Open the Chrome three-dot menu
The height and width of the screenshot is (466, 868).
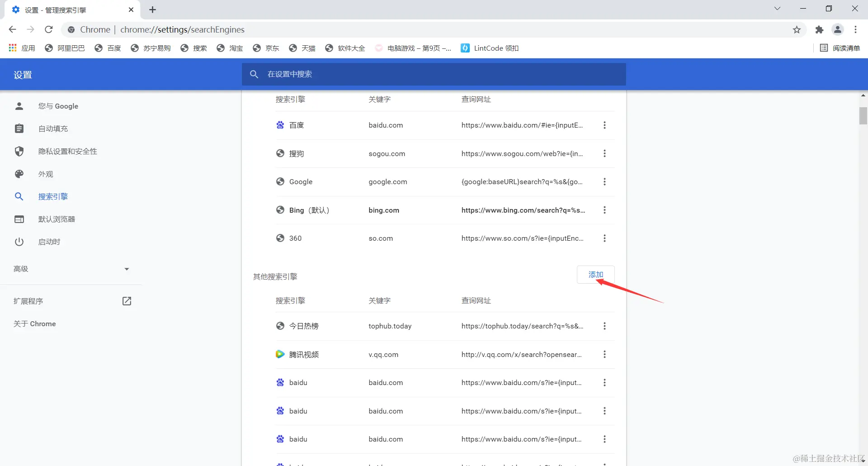[855, 30]
